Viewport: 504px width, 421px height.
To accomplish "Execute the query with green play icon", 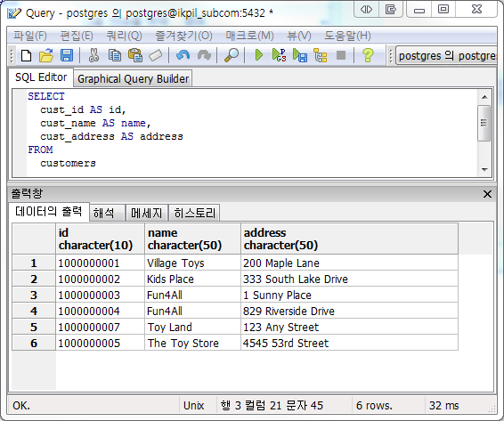I will click(259, 55).
